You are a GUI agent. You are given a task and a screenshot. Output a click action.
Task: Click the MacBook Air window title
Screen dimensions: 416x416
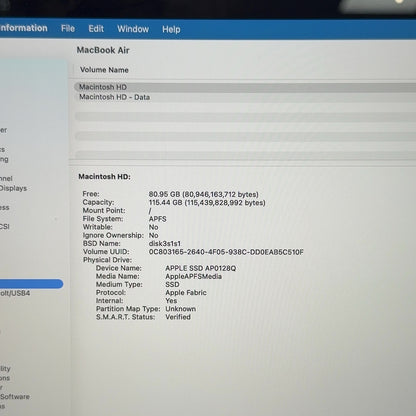(103, 50)
